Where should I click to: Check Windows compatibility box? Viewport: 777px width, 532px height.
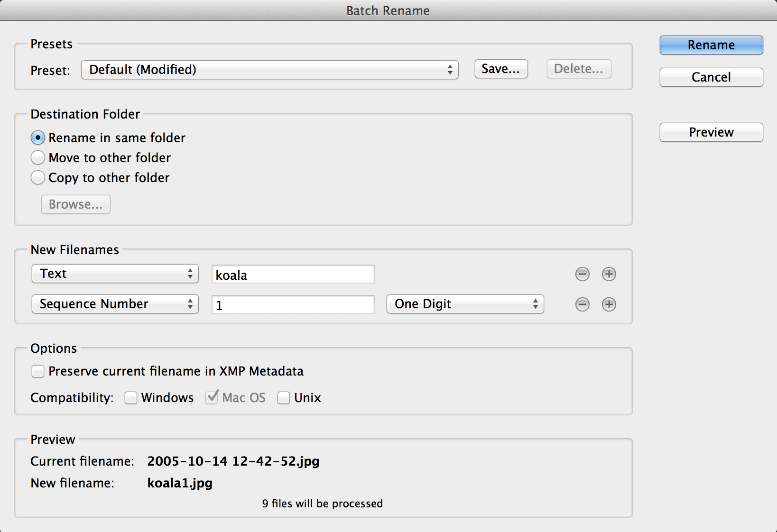[x=131, y=398]
